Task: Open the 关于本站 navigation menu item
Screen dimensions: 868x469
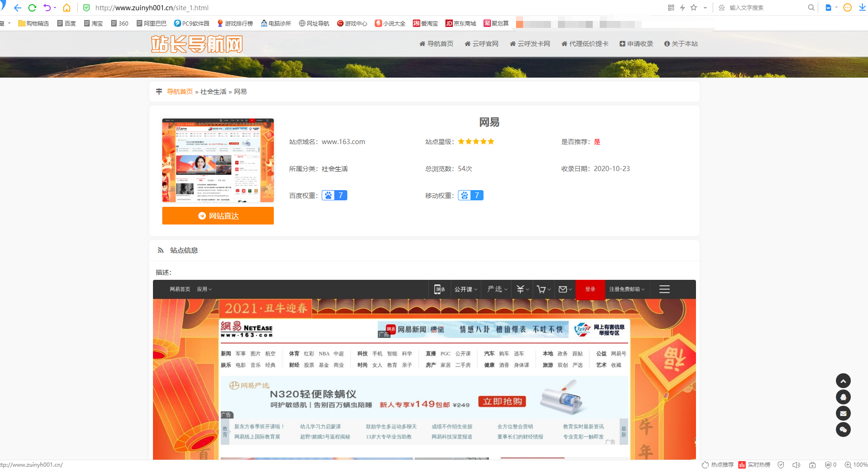Action: point(681,43)
